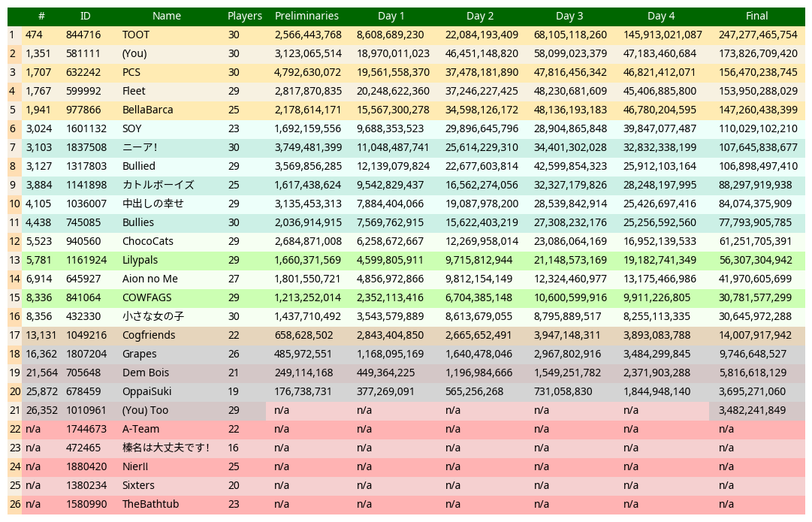Viewport: 812px width, 522px height.
Task: Select team name Bullies
Action: pyautogui.click(x=138, y=222)
